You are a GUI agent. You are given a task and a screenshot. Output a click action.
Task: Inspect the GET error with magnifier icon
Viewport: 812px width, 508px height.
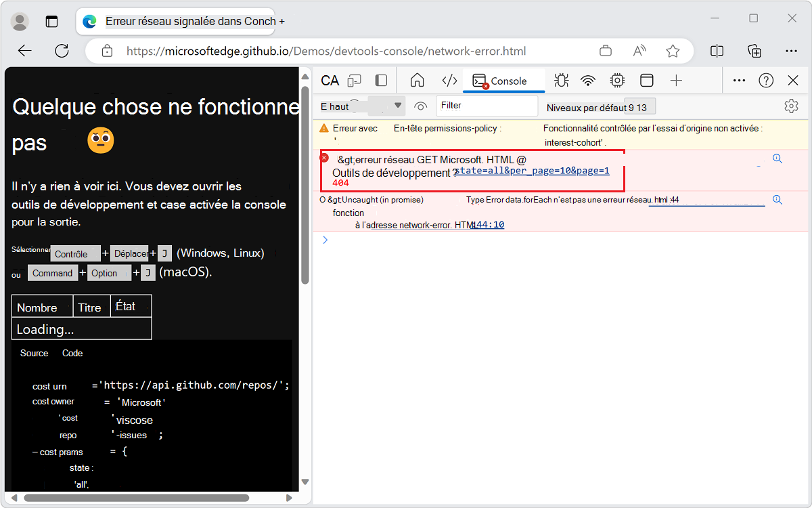pos(777,158)
